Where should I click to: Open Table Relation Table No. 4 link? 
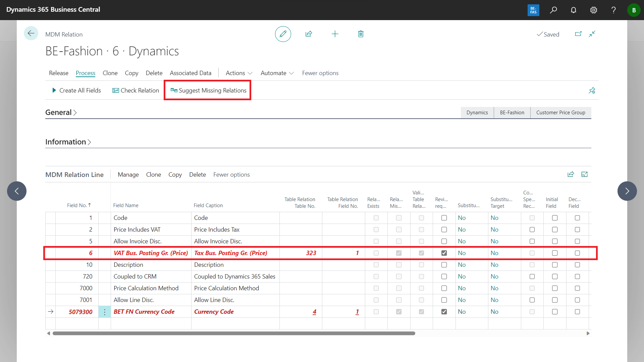tap(314, 312)
